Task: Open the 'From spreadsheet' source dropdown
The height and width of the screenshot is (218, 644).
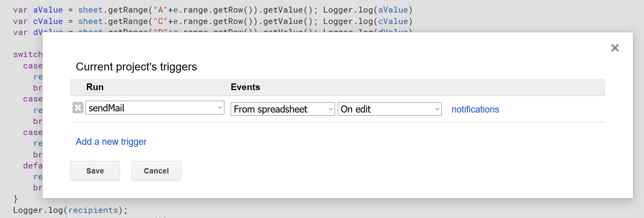Action: [283, 109]
